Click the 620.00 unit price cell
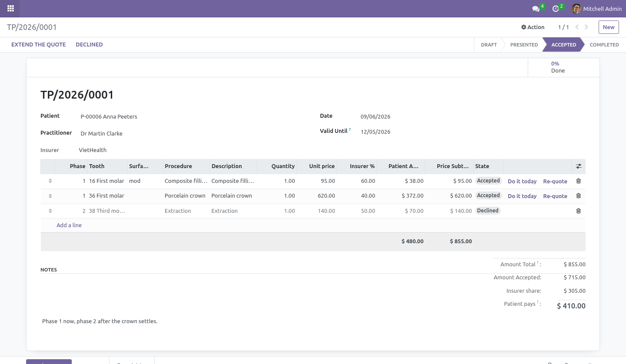Image resolution: width=626 pixels, height=364 pixels. pyautogui.click(x=317, y=196)
